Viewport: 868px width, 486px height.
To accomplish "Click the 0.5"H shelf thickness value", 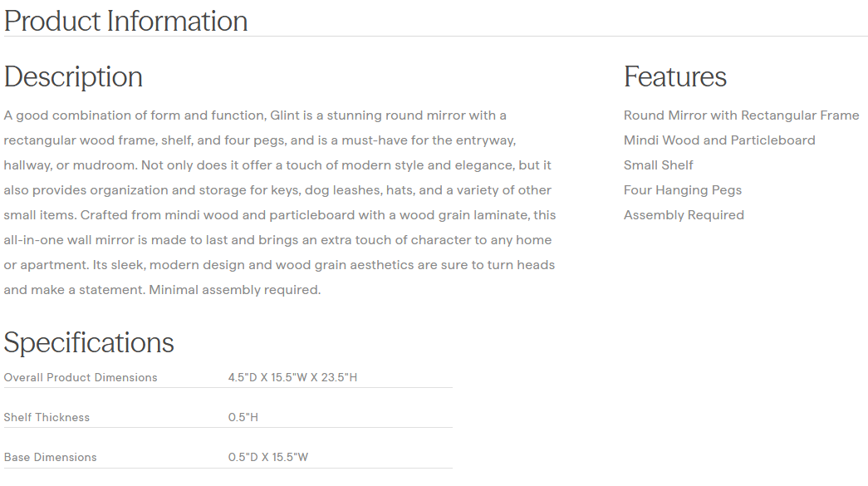I will coord(243,417).
